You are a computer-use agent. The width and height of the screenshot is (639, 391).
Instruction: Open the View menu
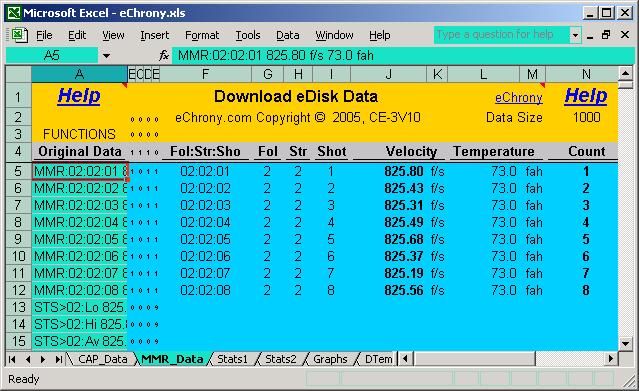(x=113, y=35)
